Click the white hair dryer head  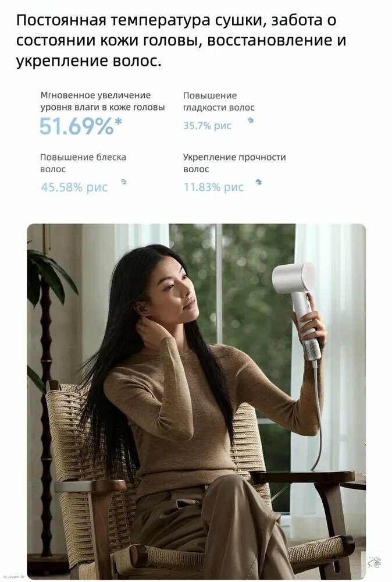click(294, 278)
